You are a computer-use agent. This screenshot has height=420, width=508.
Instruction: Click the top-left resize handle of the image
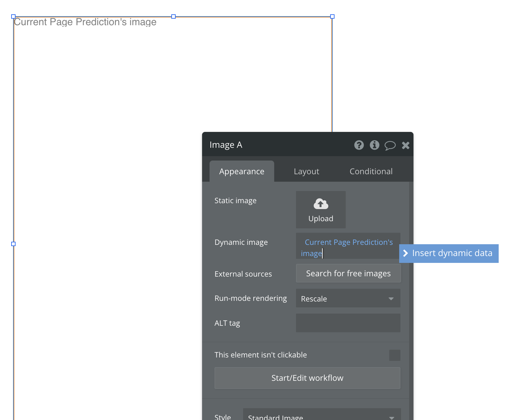pos(13,16)
